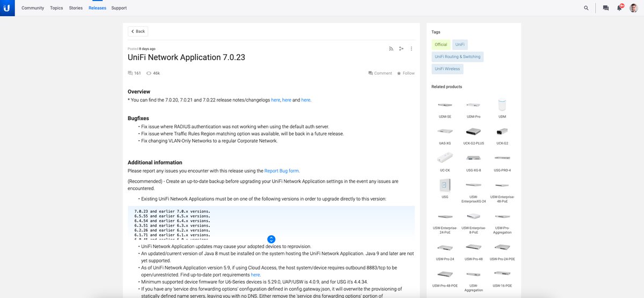Open the notifications bell icon
644x298 pixels.
tap(619, 8)
